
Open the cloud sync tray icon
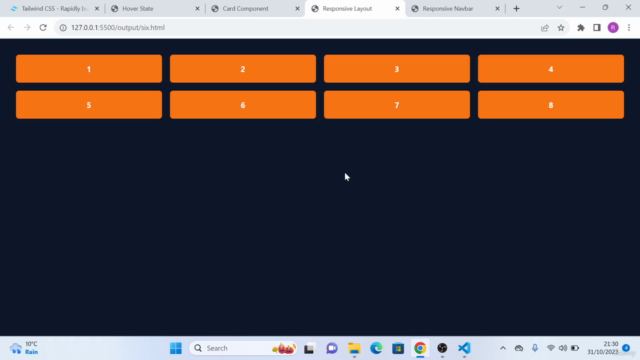519,348
